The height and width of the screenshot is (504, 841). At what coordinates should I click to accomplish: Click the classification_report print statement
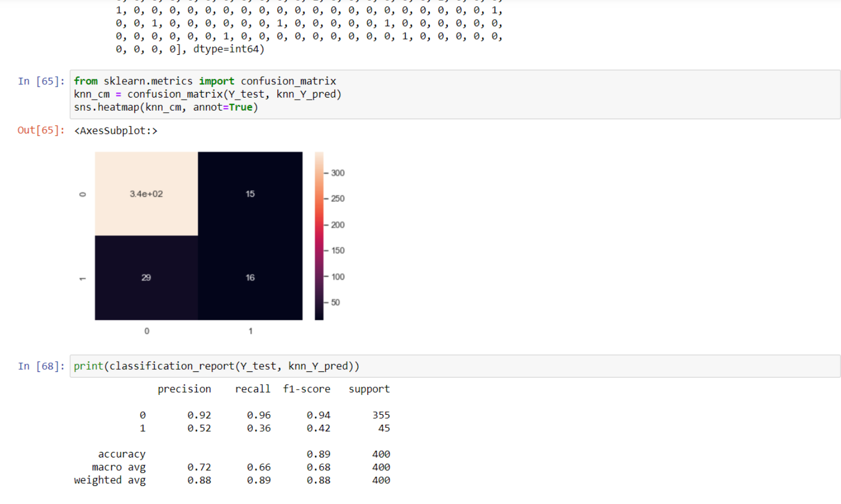pos(217,366)
